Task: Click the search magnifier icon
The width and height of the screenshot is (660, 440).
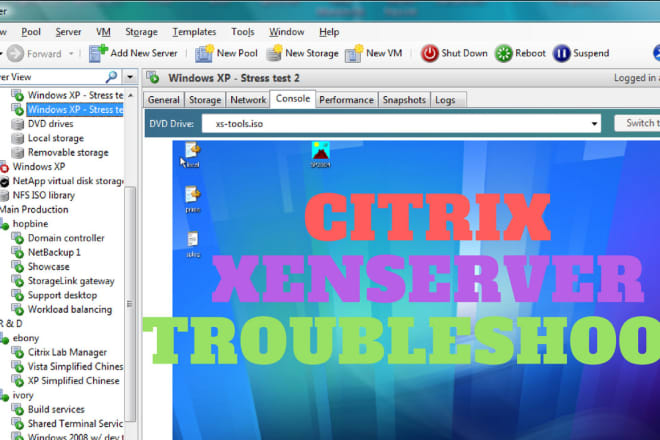Action: 112,77
